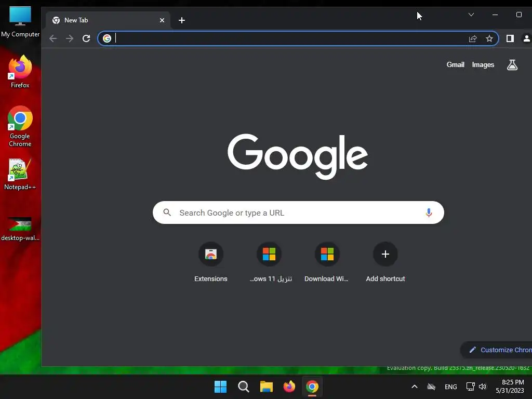Open the Arabic Windows 11 download shortcut
532x399 pixels.
click(270, 262)
